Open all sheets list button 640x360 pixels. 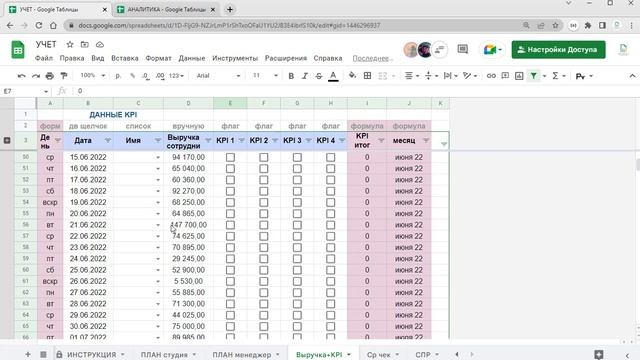(43, 354)
